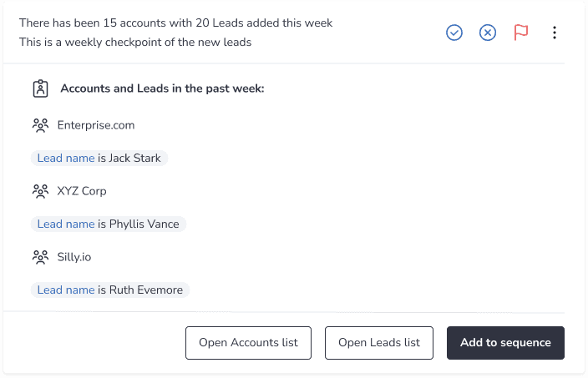The image size is (588, 378).
Task: Click Lead name link for Jack Stark
Action: coord(66,158)
